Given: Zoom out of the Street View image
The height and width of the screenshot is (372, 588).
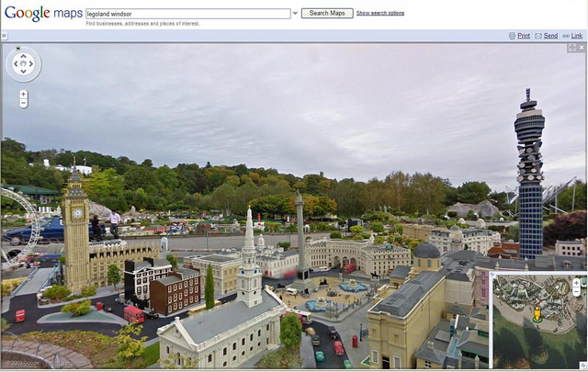Looking at the screenshot, I should pyautogui.click(x=23, y=104).
